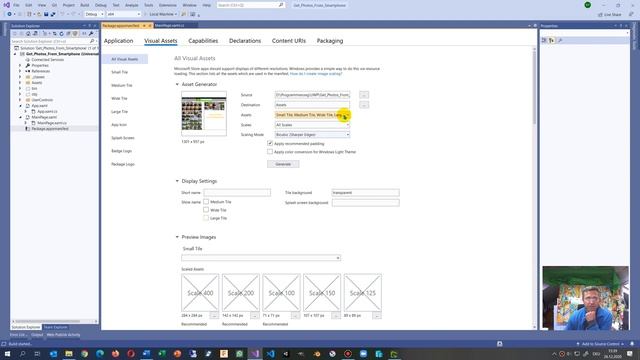Collapse the Display Settings section
Screen dimensions: 640x360
[x=177, y=181]
